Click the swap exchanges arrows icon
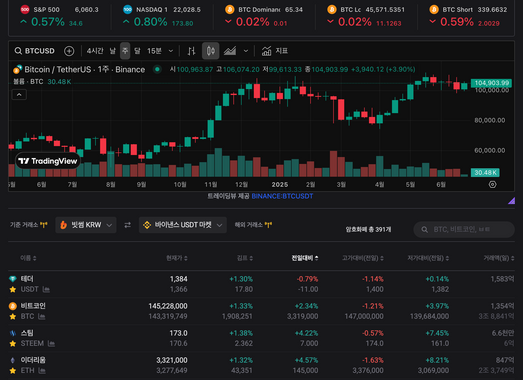The image size is (523, 380). point(127,225)
